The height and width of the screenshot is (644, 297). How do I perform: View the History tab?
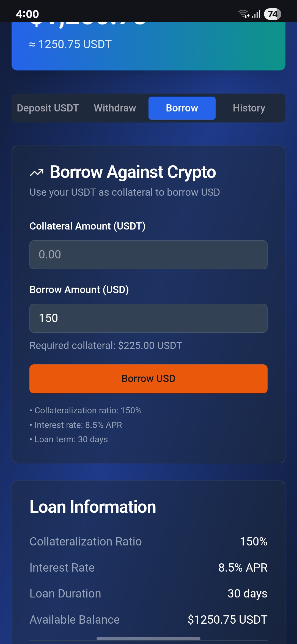click(x=249, y=108)
